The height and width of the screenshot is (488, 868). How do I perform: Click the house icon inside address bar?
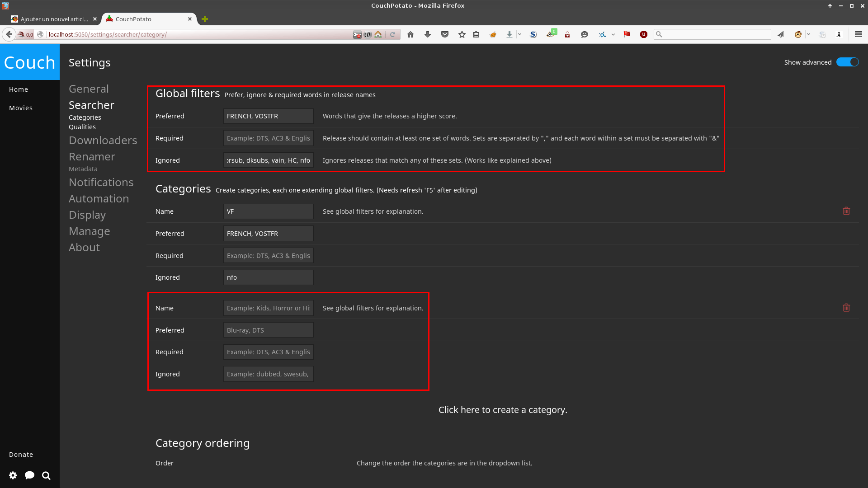378,34
